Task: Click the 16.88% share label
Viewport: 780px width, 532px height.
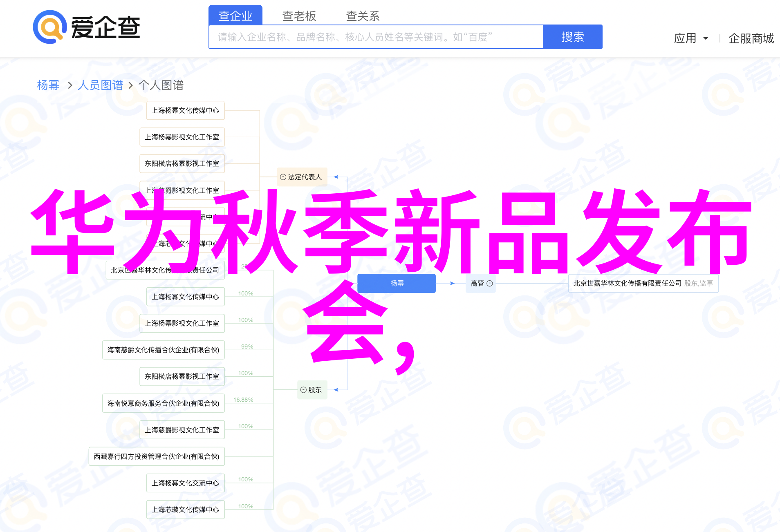Action: coord(243,400)
